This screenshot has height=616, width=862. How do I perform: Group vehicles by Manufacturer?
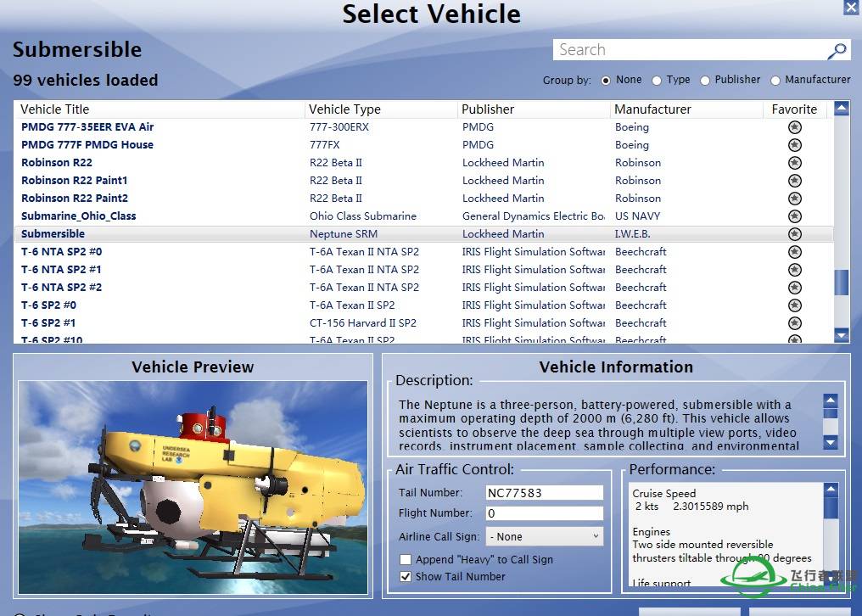(775, 81)
